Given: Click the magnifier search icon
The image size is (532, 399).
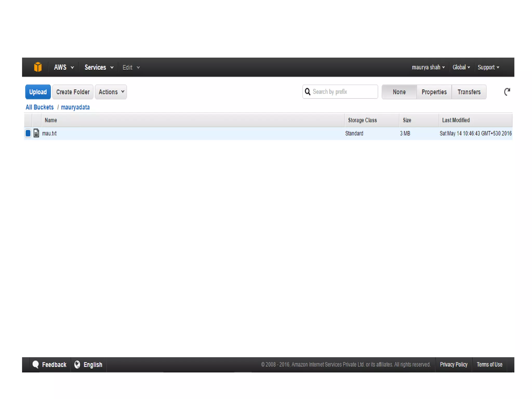Looking at the screenshot, I should click(x=308, y=92).
